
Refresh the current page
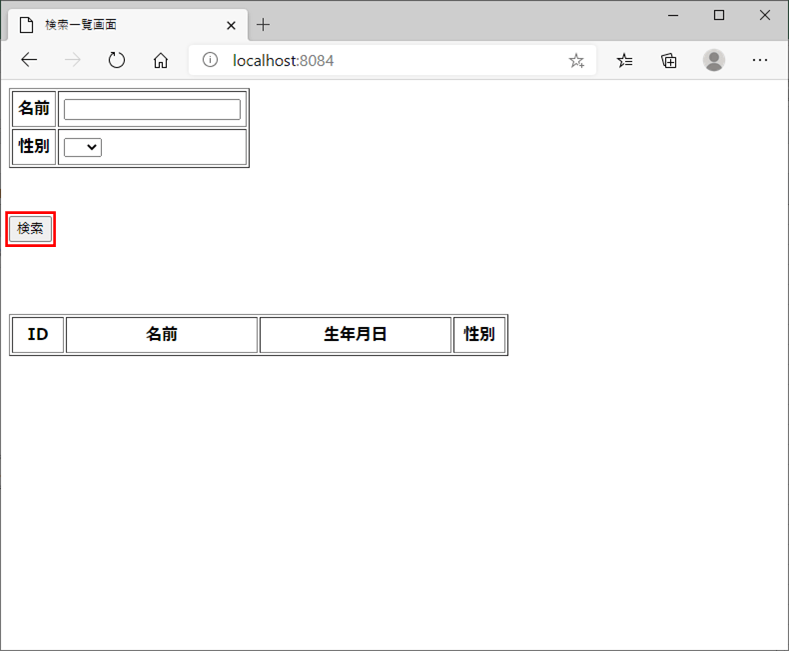pyautogui.click(x=117, y=60)
